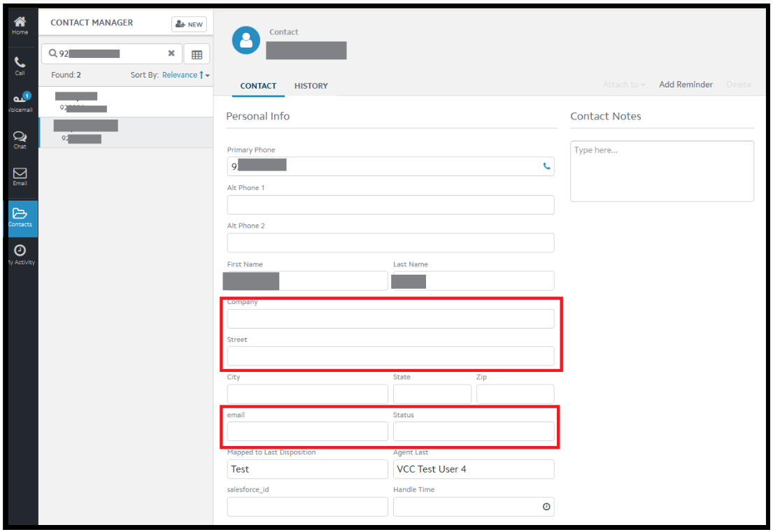Clear the contact search with the X
This screenshot has height=532, width=773.
click(171, 53)
